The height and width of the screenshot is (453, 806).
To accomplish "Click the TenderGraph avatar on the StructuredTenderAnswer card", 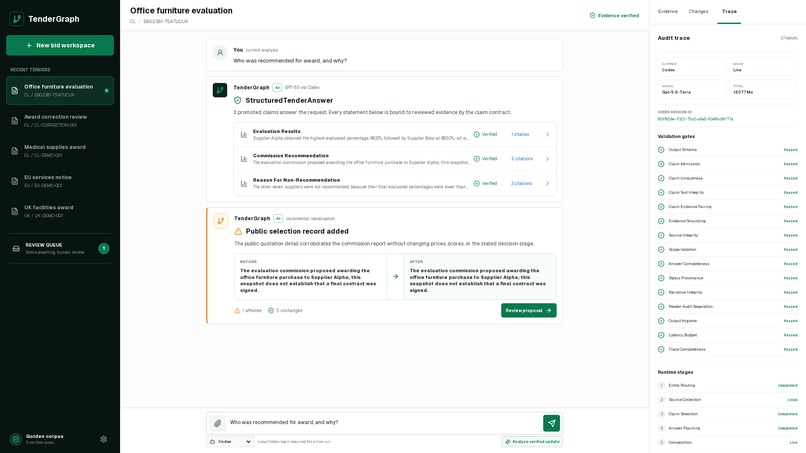I will 220,90.
